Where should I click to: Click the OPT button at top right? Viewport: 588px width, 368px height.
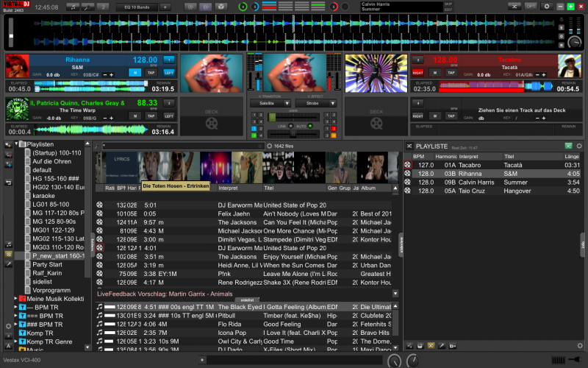point(531,7)
